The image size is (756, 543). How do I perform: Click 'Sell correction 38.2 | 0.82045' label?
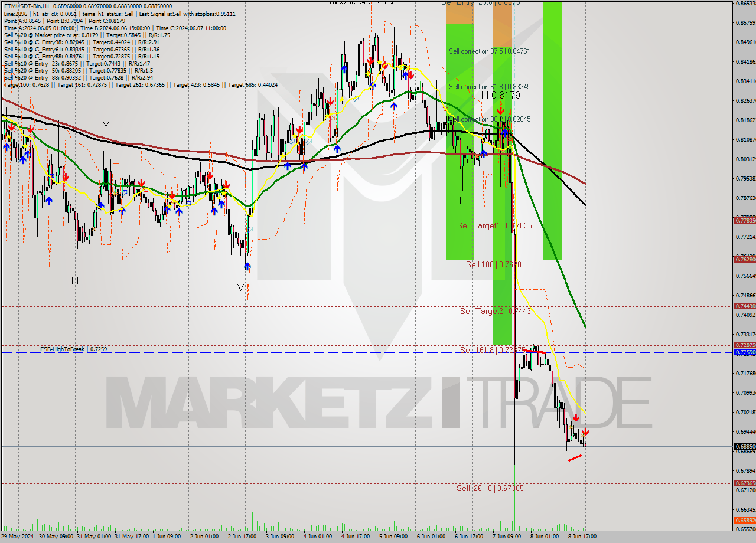pos(489,119)
